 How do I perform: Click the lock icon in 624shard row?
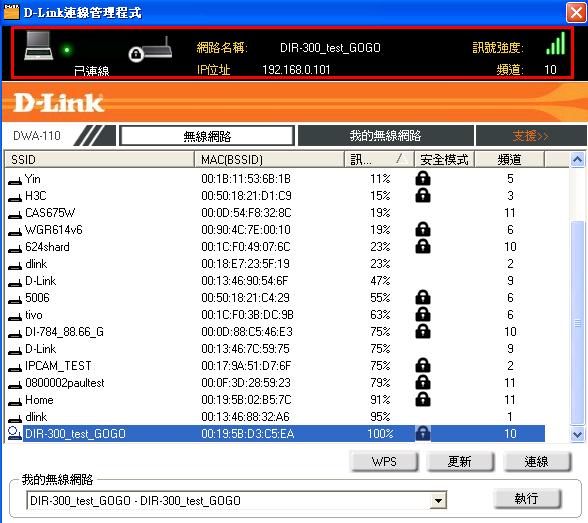pyautogui.click(x=423, y=246)
